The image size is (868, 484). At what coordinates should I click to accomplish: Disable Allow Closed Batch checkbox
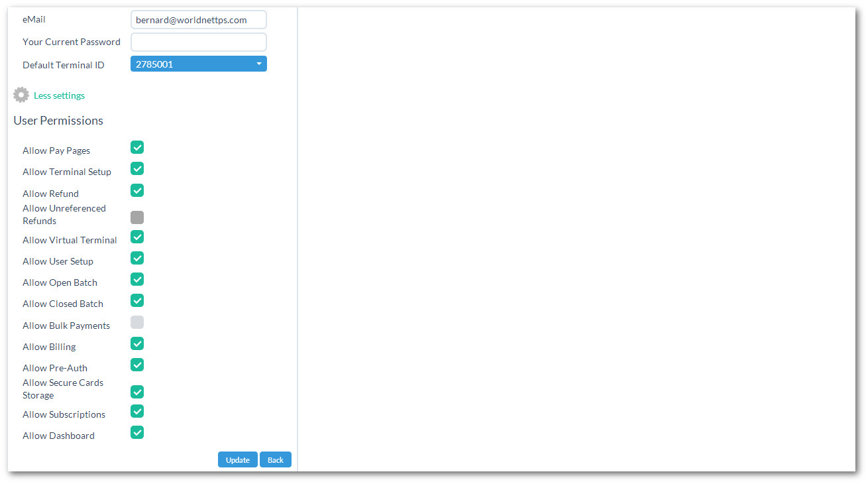pos(137,300)
